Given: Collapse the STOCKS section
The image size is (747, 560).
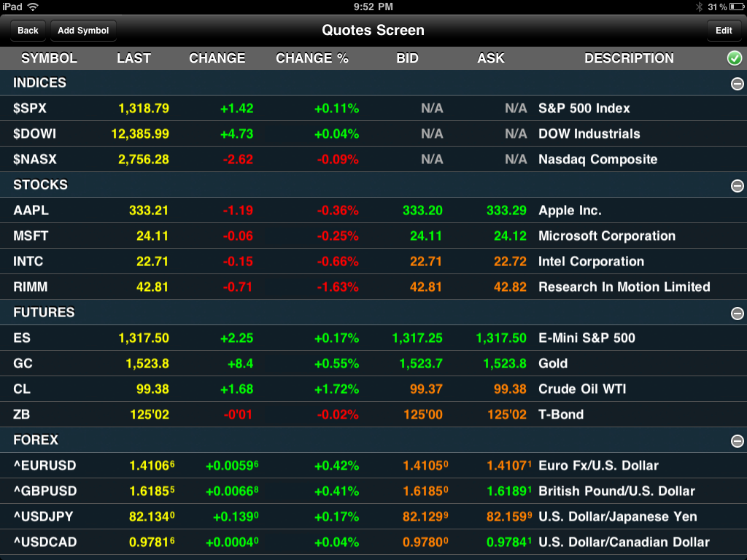Looking at the screenshot, I should (737, 186).
